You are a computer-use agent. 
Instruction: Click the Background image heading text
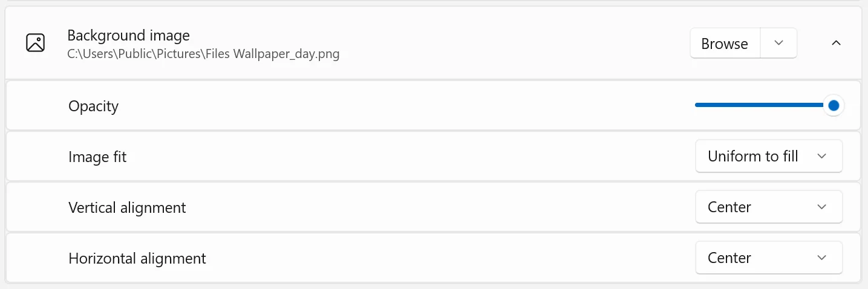[x=128, y=35]
